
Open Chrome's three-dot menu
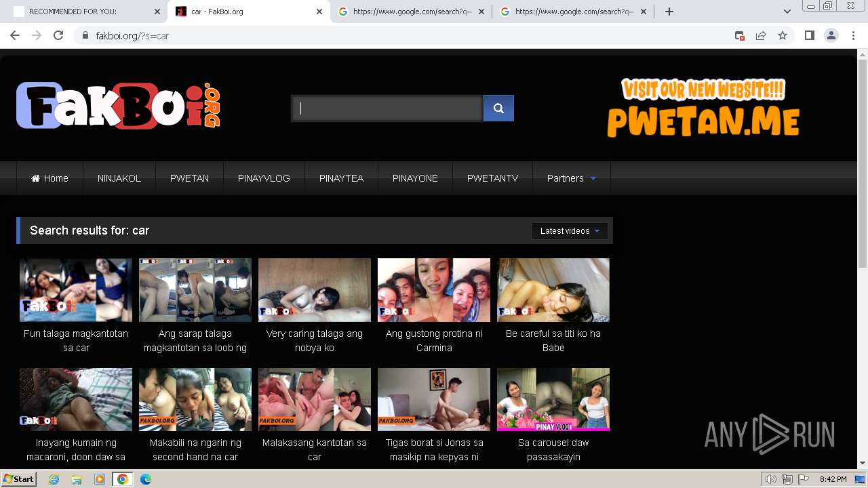[x=853, y=36]
